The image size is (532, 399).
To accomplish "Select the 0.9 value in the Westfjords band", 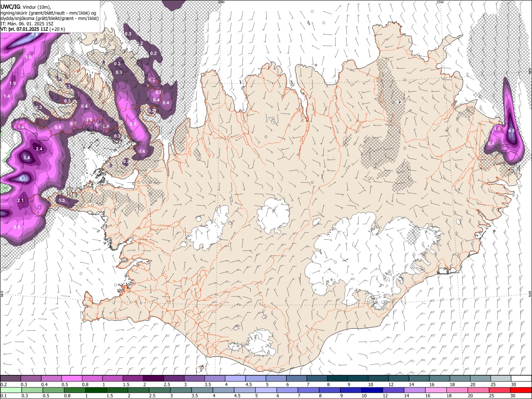I will point(133,124).
